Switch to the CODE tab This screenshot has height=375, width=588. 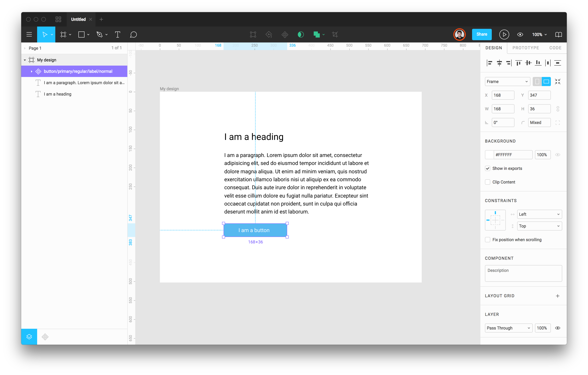(x=555, y=48)
